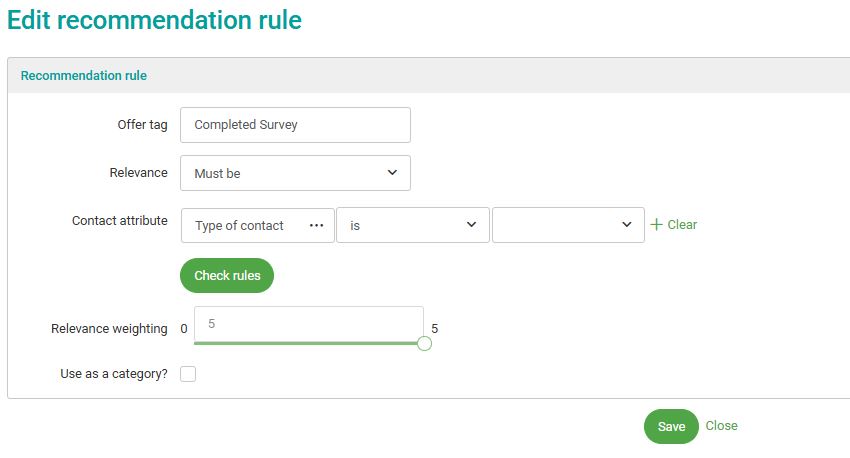Expand the 'is' operator dropdown
Image resolution: width=850 pixels, height=458 pixels.
coord(412,226)
